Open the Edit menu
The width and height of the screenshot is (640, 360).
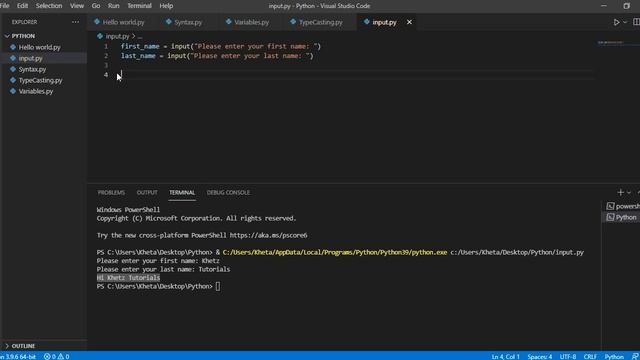22,6
